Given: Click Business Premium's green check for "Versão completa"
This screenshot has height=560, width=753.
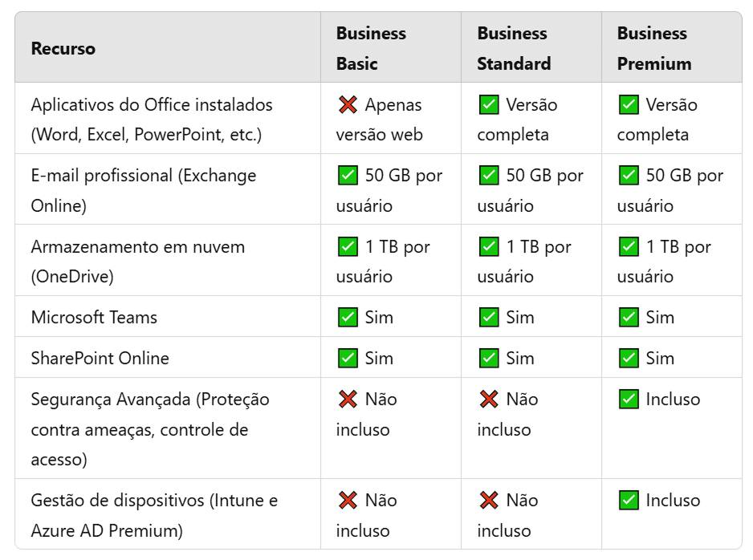Looking at the screenshot, I should coord(629,104).
